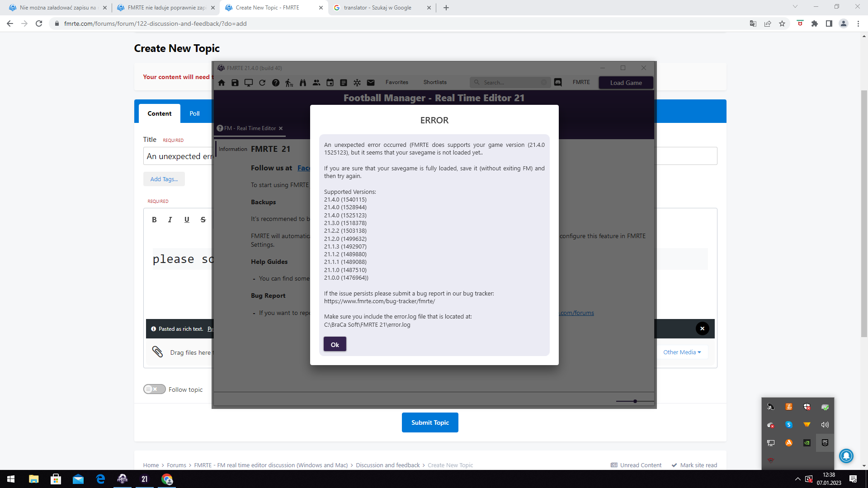Click the save floppy disk icon
This screenshot has width=868, height=488.
235,83
